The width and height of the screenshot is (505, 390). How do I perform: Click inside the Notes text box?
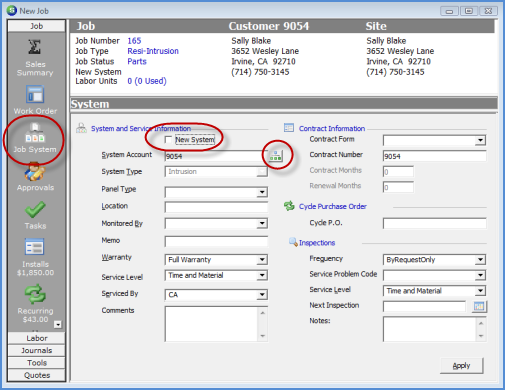(x=430, y=329)
